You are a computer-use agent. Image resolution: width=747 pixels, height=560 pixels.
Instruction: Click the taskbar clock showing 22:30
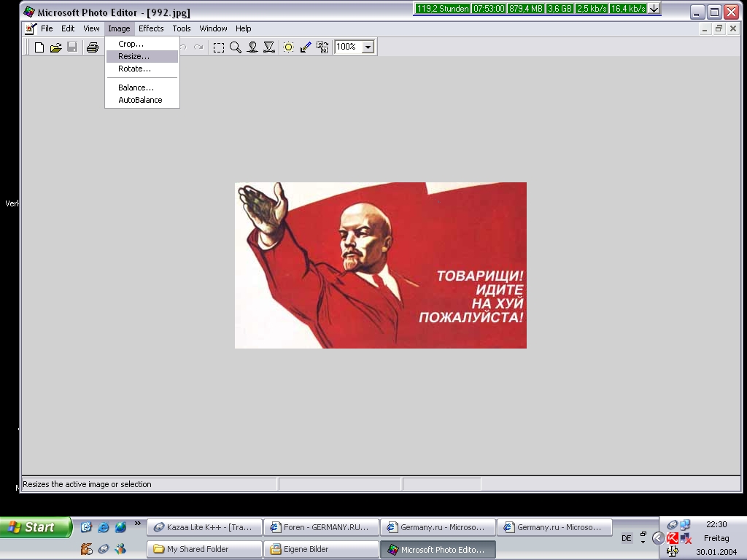pos(716,524)
